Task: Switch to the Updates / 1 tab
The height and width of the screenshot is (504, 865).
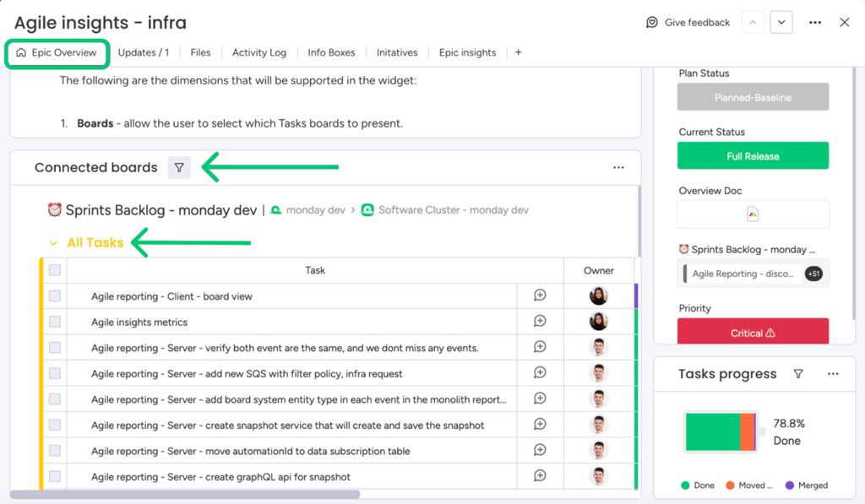Action: point(144,52)
